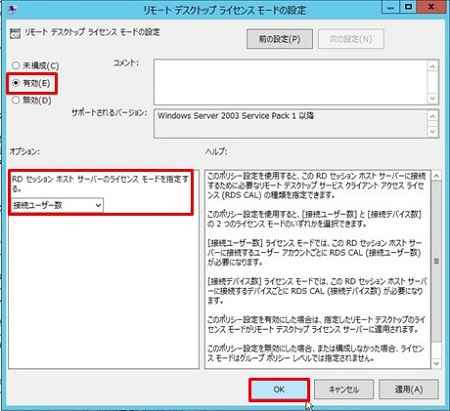
Task: Click the help pane scrollbar thumb
Action: (436, 261)
